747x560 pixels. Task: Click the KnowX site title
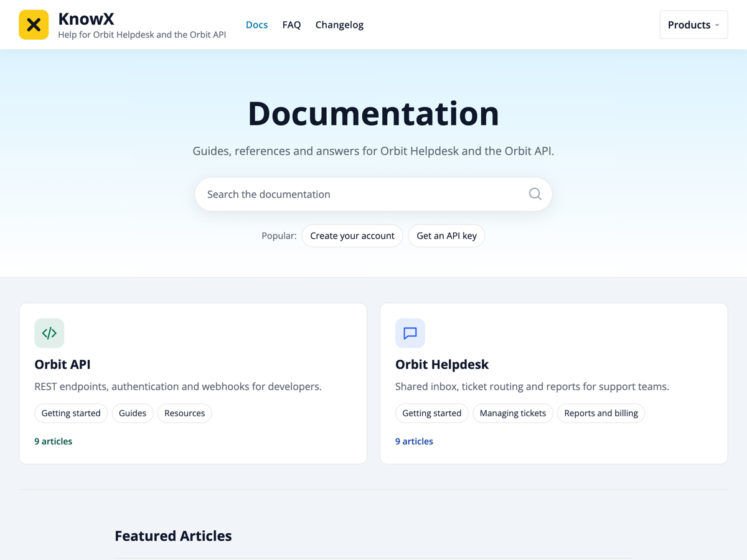click(86, 19)
